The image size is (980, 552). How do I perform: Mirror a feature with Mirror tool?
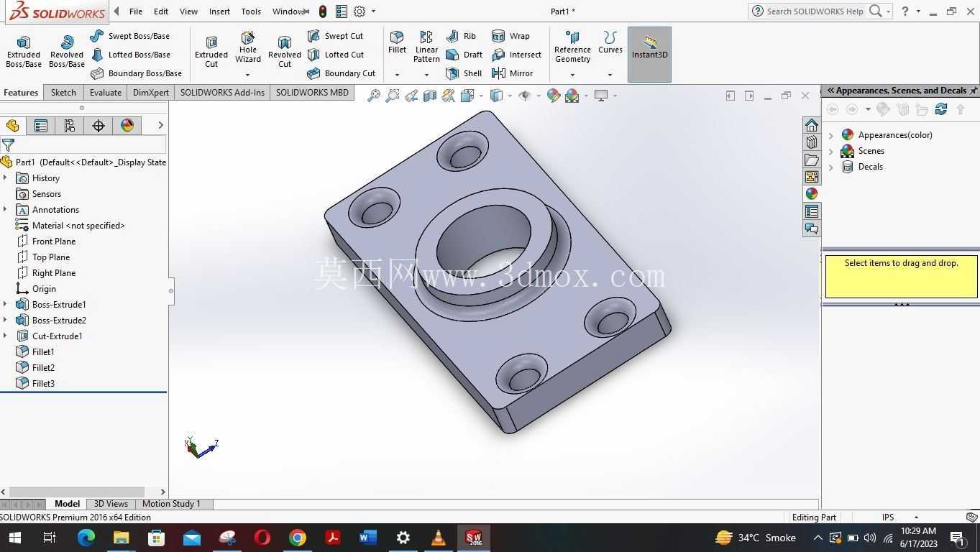[512, 73]
